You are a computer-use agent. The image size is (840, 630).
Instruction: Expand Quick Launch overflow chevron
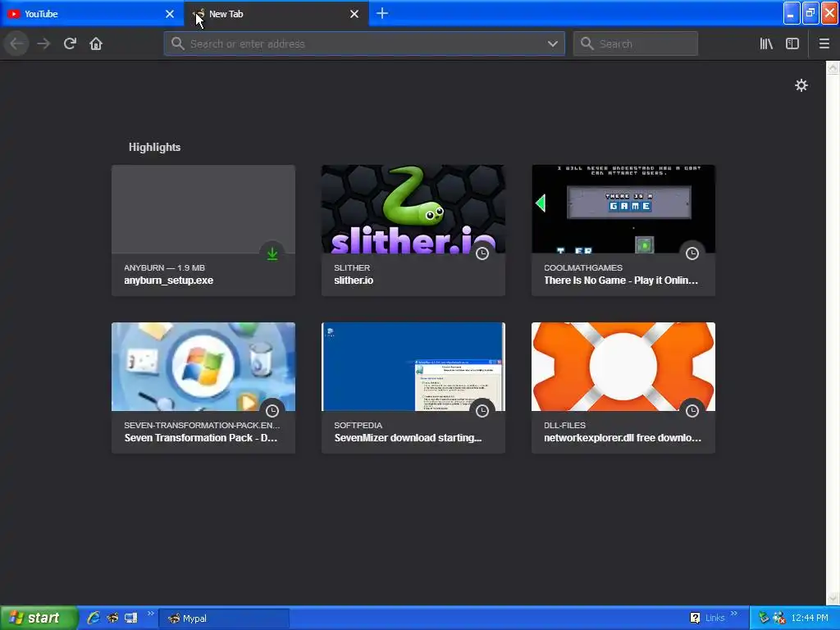[151, 614]
